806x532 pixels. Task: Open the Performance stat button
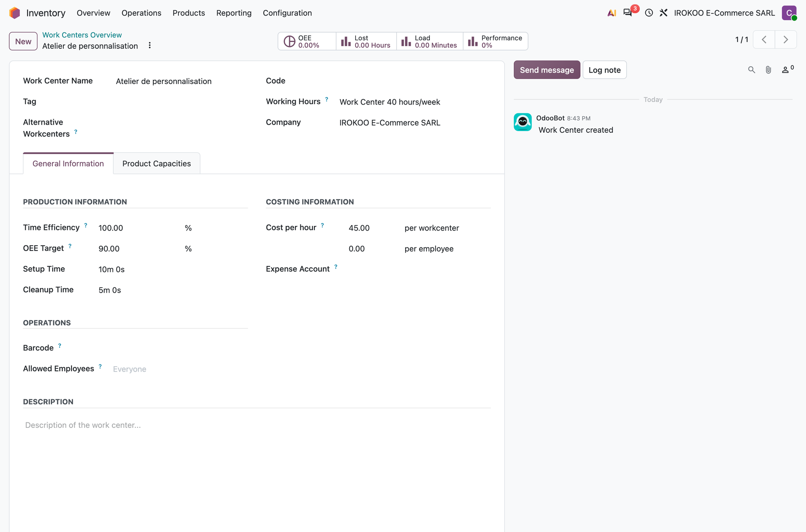pos(495,41)
